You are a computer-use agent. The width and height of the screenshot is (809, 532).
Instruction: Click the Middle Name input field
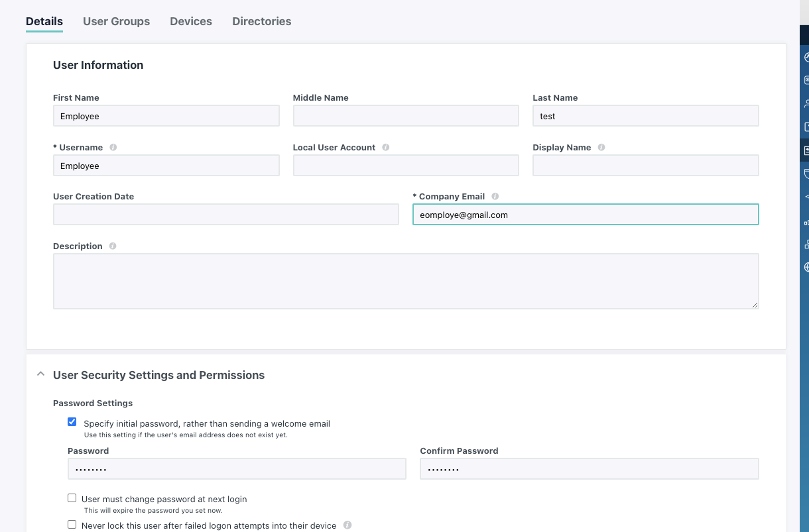click(406, 116)
